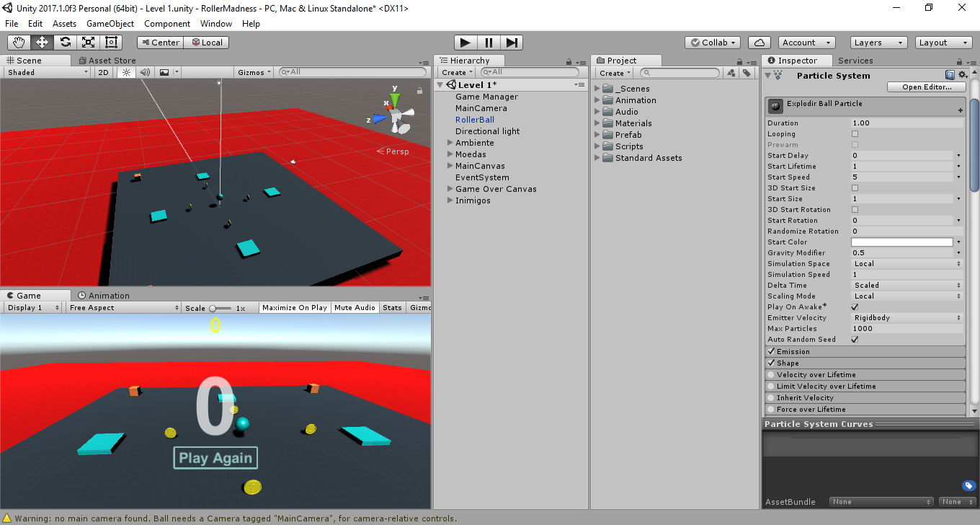Screen dimensions: 980x525
Task: Start Play mode
Action: point(465,43)
